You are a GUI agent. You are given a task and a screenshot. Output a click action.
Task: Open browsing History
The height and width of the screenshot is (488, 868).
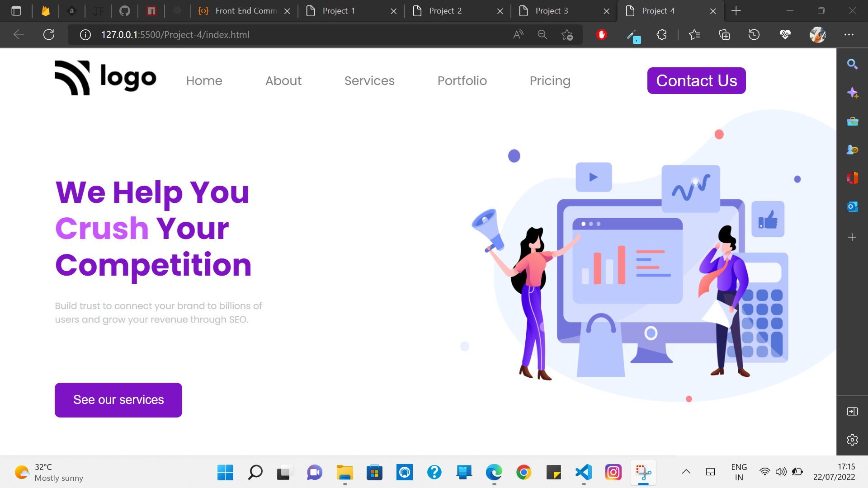click(754, 34)
